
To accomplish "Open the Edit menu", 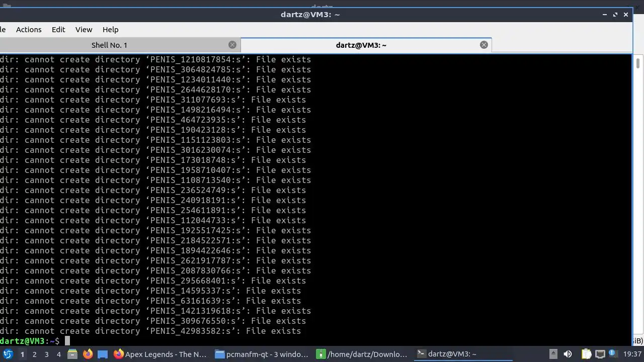I will click(x=58, y=30).
